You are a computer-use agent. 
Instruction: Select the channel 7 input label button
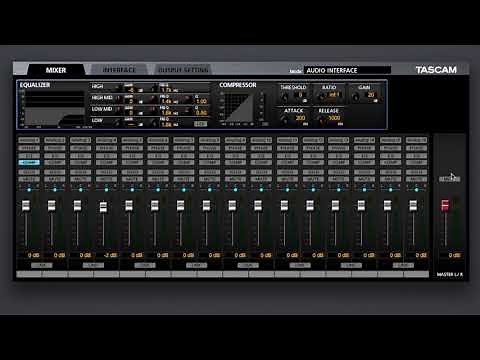[x=184, y=140]
